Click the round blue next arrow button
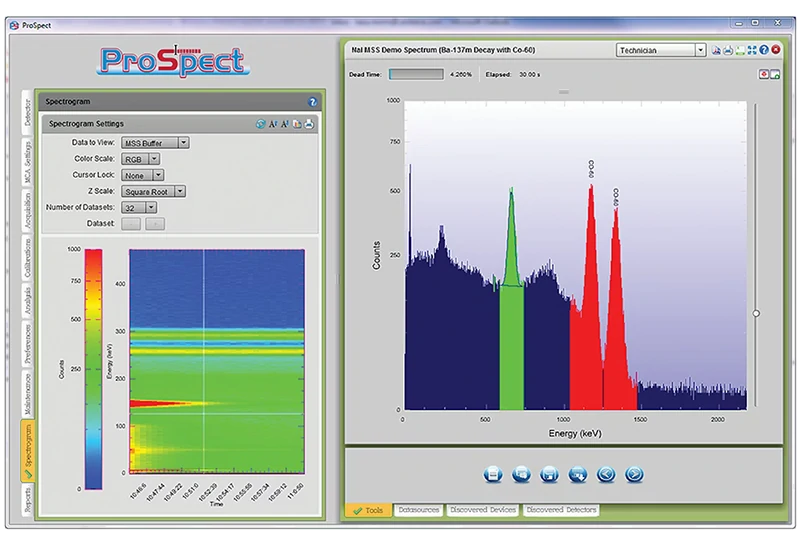Screen dimensions: 800x545 coord(634,475)
